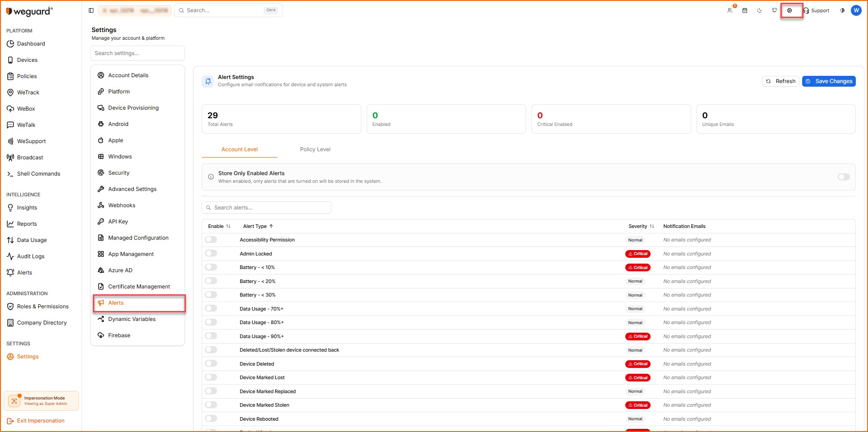Enable the Device Marked Lost alert

[211, 377]
